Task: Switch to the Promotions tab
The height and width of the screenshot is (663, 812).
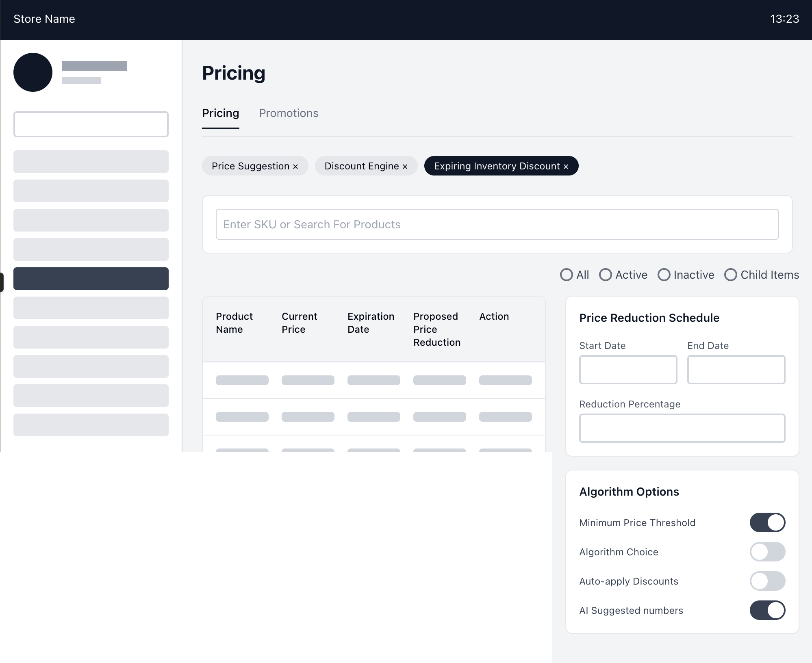Action: click(289, 113)
